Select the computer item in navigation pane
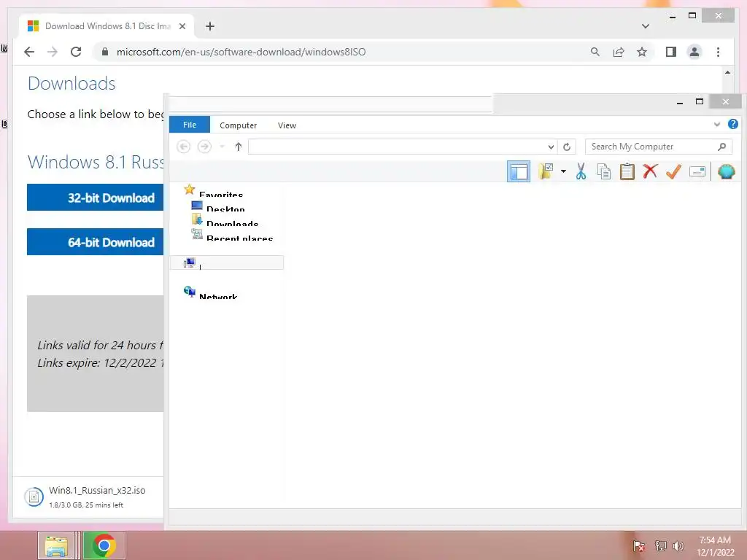Image resolution: width=747 pixels, height=560 pixels. click(x=227, y=262)
